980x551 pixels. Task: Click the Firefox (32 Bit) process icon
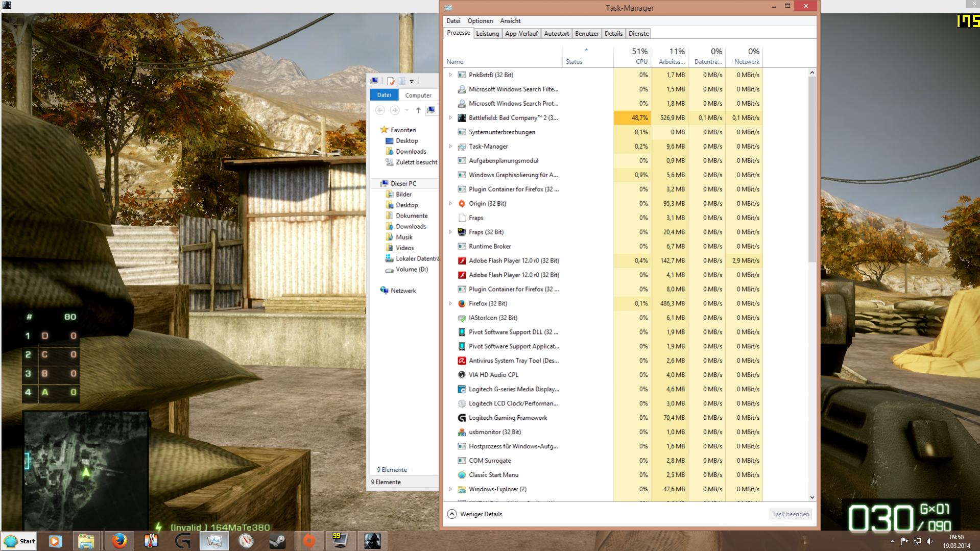click(462, 304)
